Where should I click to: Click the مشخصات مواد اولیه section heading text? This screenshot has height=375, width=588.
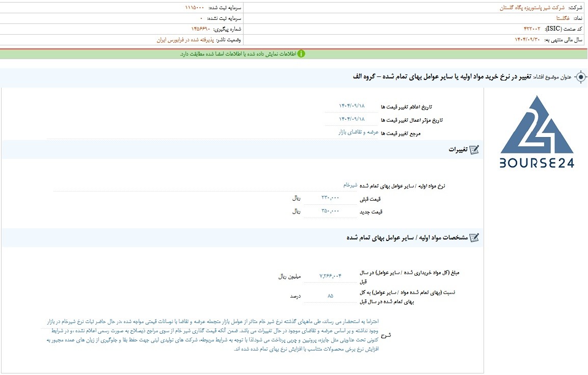click(x=407, y=238)
